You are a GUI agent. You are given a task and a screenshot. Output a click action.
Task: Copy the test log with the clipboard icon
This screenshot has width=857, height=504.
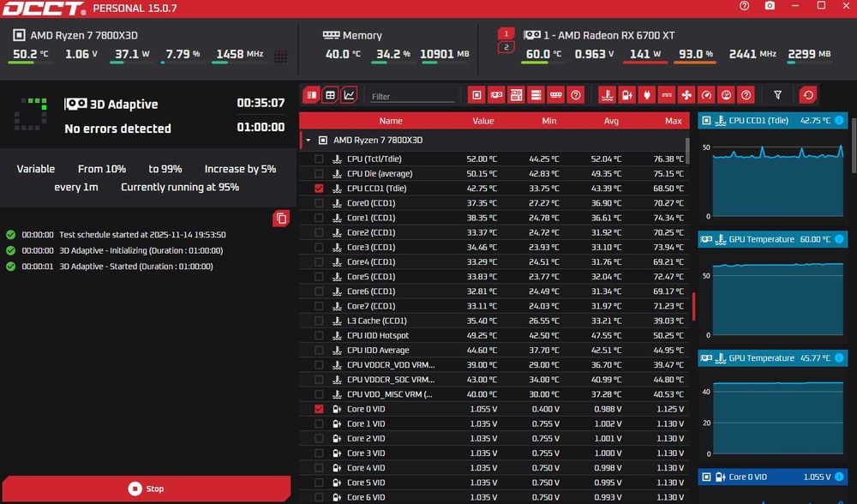[281, 219]
